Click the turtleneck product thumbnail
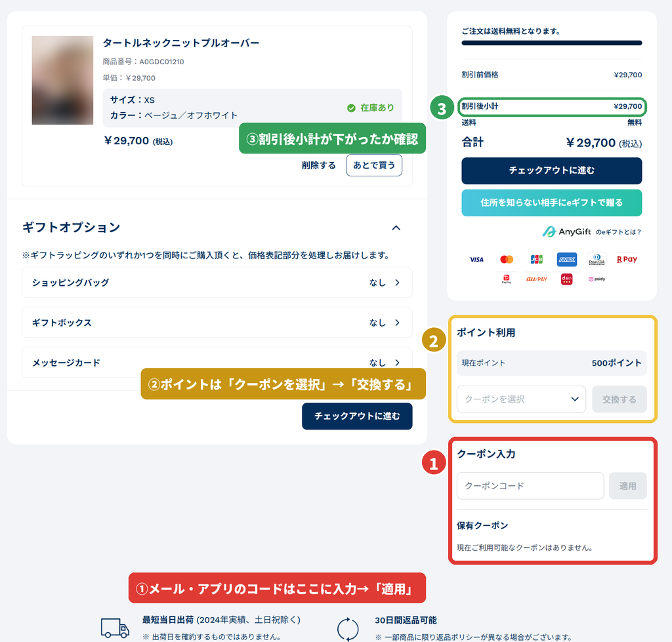 (x=62, y=80)
